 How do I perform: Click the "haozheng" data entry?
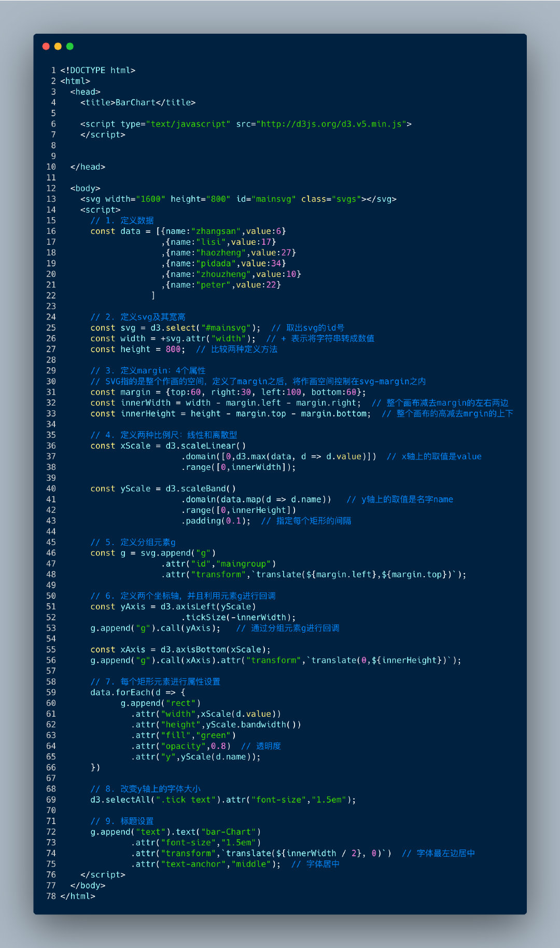point(229,253)
